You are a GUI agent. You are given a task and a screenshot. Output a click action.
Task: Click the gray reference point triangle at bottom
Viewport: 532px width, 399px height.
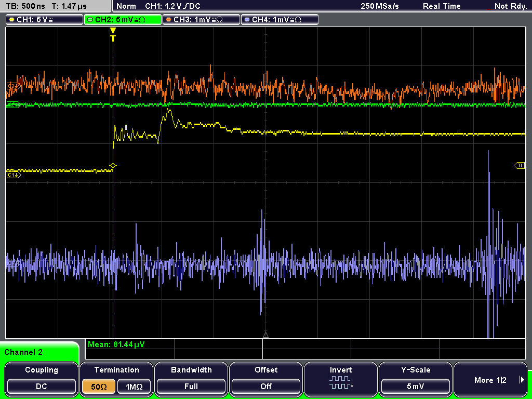265,335
